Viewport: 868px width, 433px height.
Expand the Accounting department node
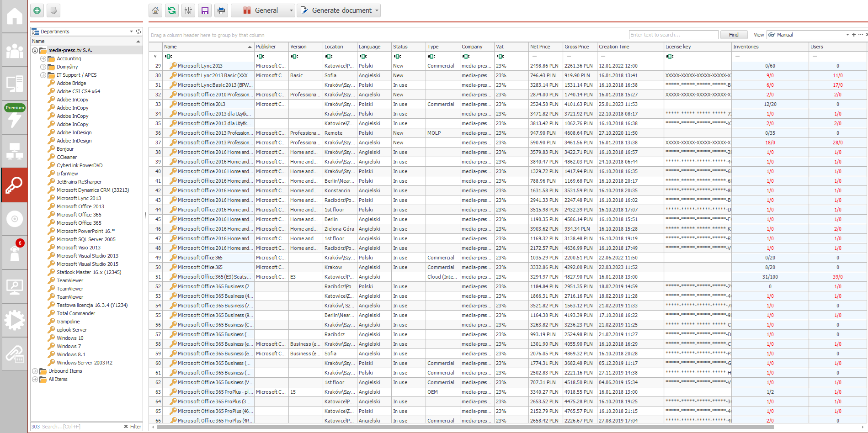coord(43,58)
